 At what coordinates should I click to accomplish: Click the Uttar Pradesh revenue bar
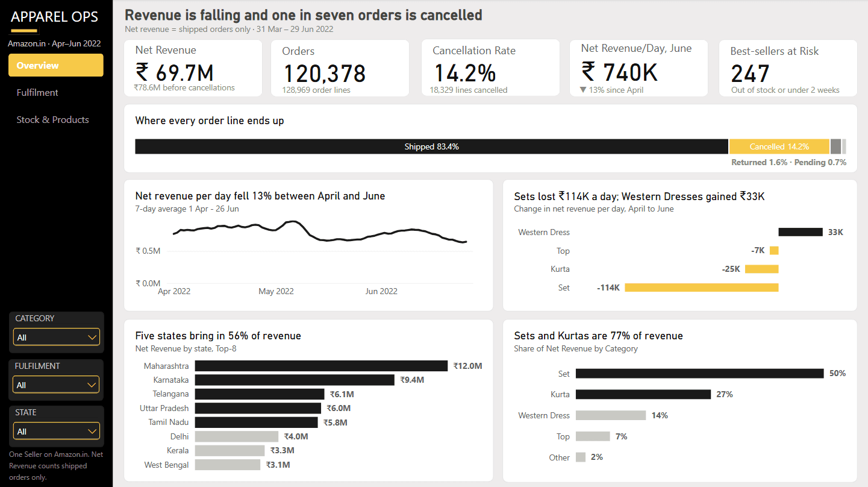click(x=258, y=408)
